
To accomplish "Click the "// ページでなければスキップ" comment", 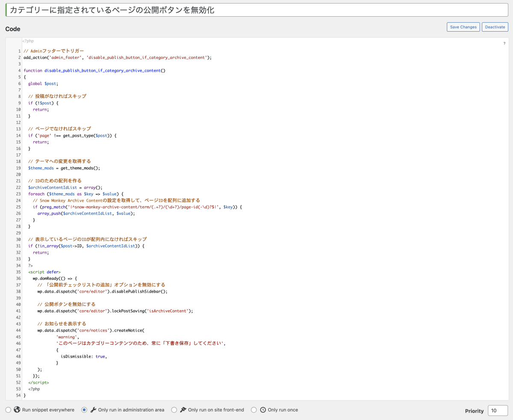I will [x=59, y=129].
